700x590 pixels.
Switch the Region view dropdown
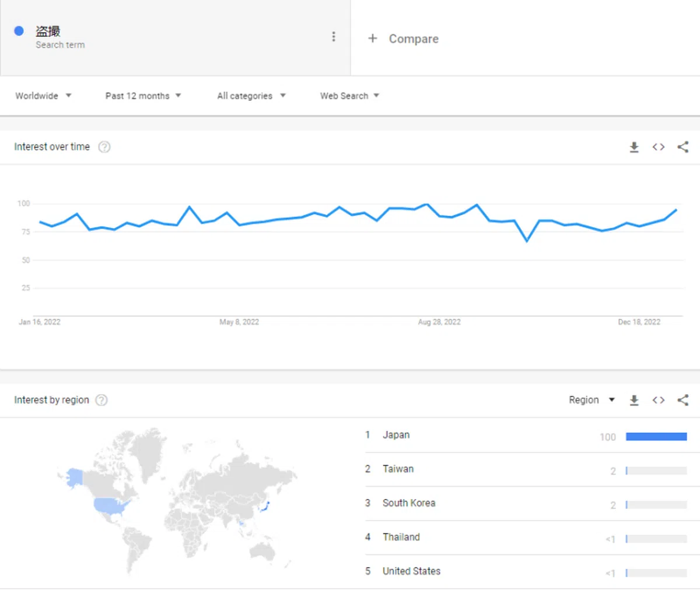tap(591, 400)
